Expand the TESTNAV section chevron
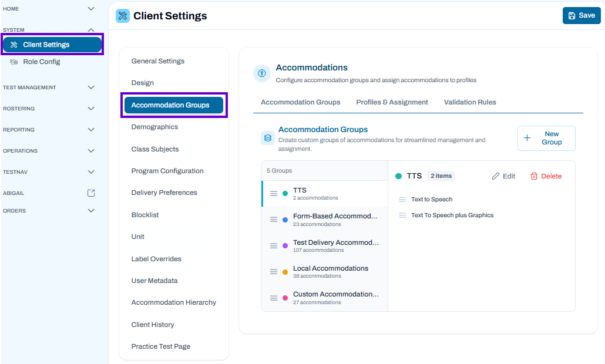This screenshot has width=605, height=364. 91,172
